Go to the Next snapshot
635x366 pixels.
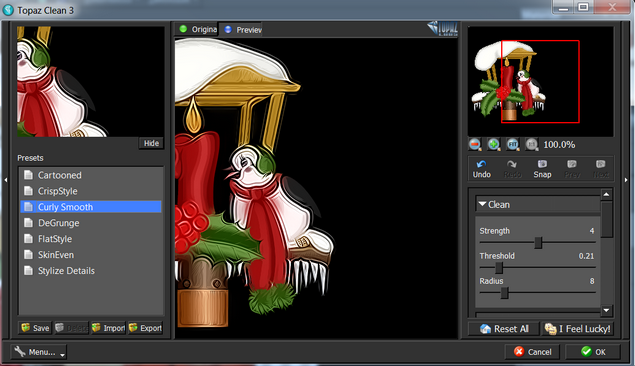click(x=601, y=169)
